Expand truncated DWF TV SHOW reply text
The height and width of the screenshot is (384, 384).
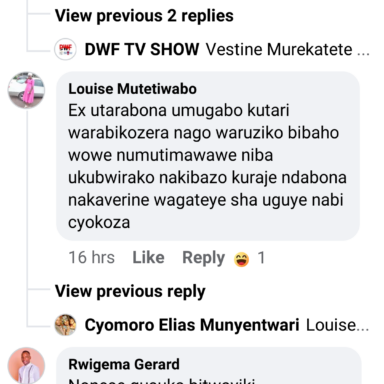point(287,50)
